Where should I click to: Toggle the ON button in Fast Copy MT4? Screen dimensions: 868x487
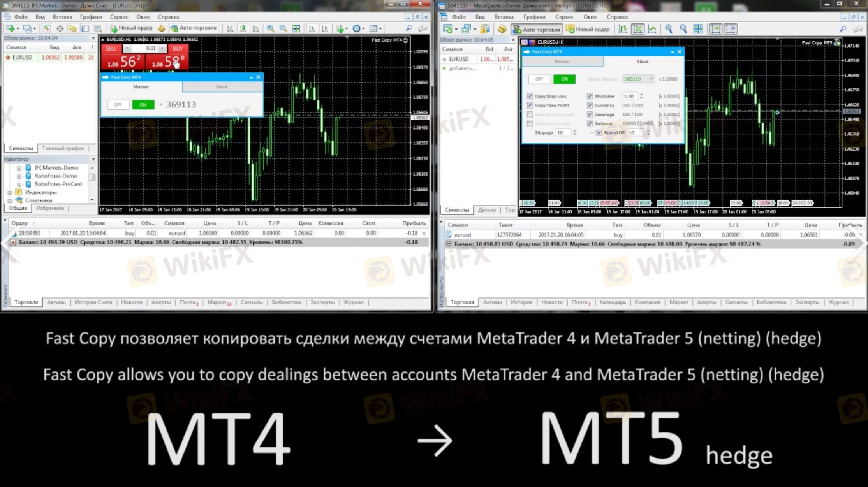pos(142,104)
